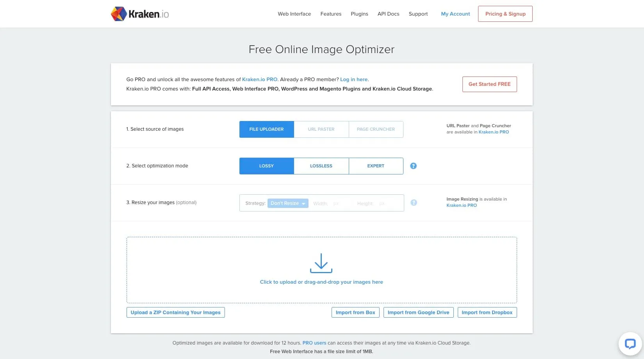The width and height of the screenshot is (644, 359).
Task: Click the 'file size limit of 1MB' note
Action: [x=321, y=352]
